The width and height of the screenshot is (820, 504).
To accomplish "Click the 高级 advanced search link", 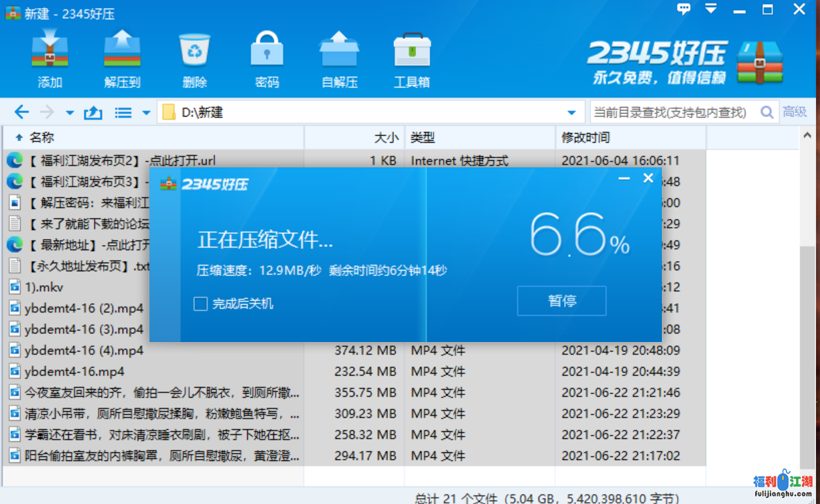I will tap(795, 112).
